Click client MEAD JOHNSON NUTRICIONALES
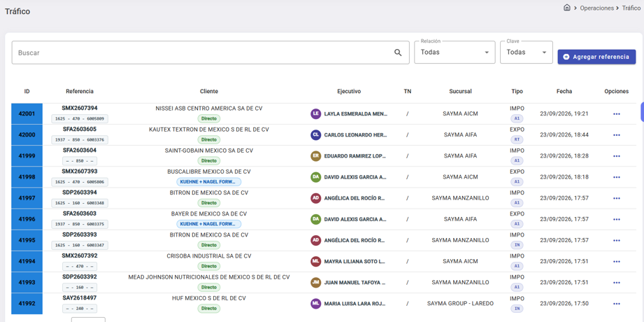The width and height of the screenshot is (644, 322). [208, 276]
